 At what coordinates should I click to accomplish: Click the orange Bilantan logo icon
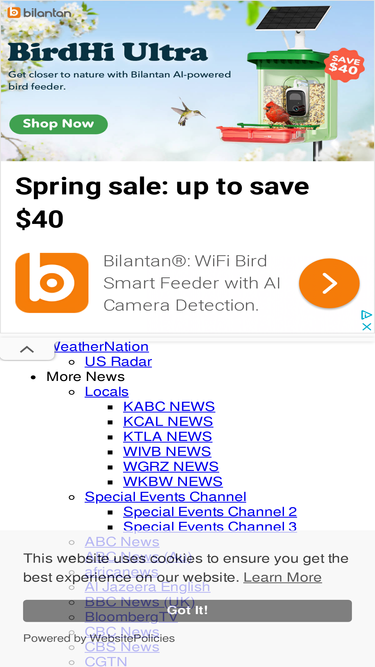(x=52, y=283)
